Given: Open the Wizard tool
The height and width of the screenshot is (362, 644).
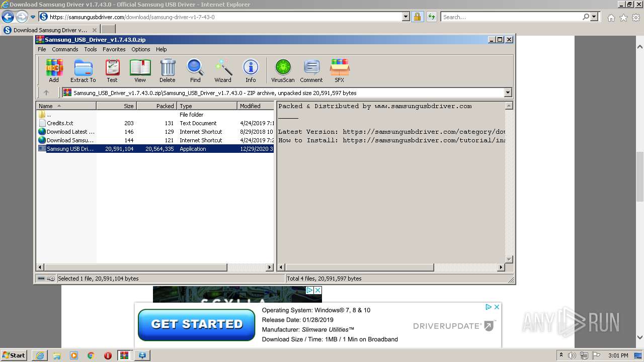Looking at the screenshot, I should 223,70.
